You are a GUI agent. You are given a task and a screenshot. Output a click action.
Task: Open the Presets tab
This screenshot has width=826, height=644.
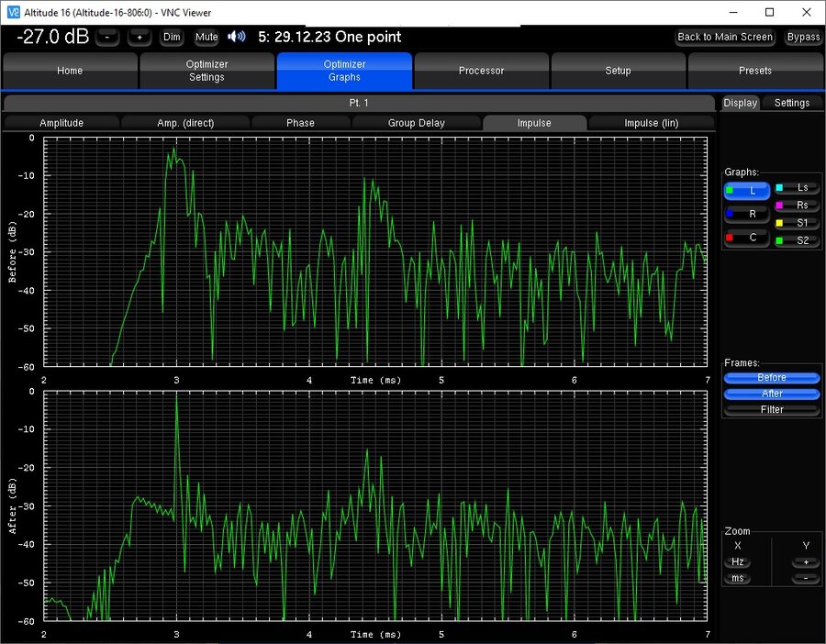tap(755, 71)
